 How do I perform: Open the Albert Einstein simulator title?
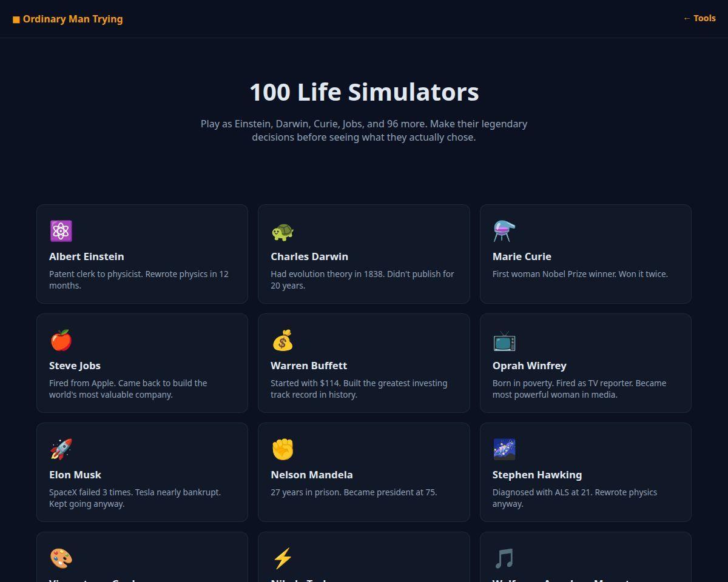coord(87,256)
